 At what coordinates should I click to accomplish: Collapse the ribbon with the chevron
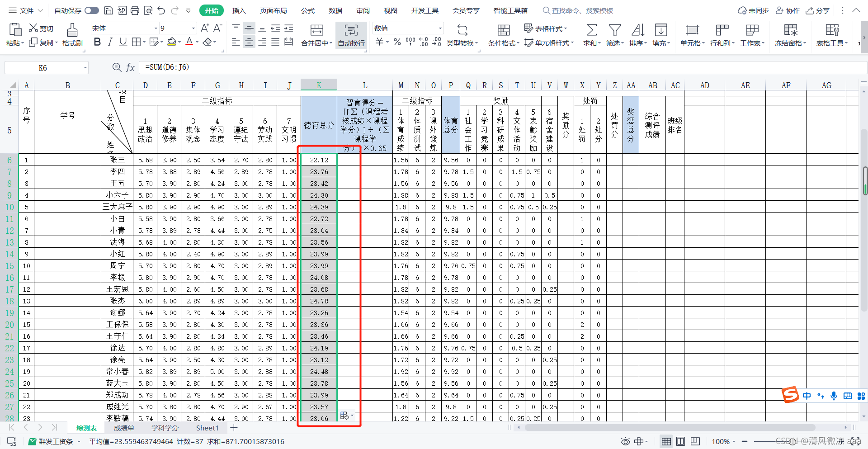point(856,10)
